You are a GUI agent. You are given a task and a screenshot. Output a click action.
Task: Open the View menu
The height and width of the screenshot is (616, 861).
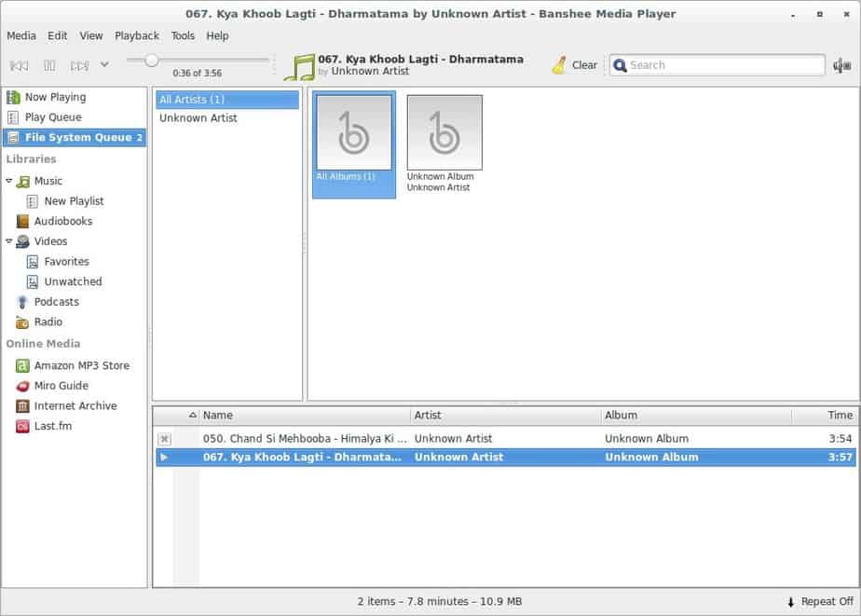tap(91, 35)
